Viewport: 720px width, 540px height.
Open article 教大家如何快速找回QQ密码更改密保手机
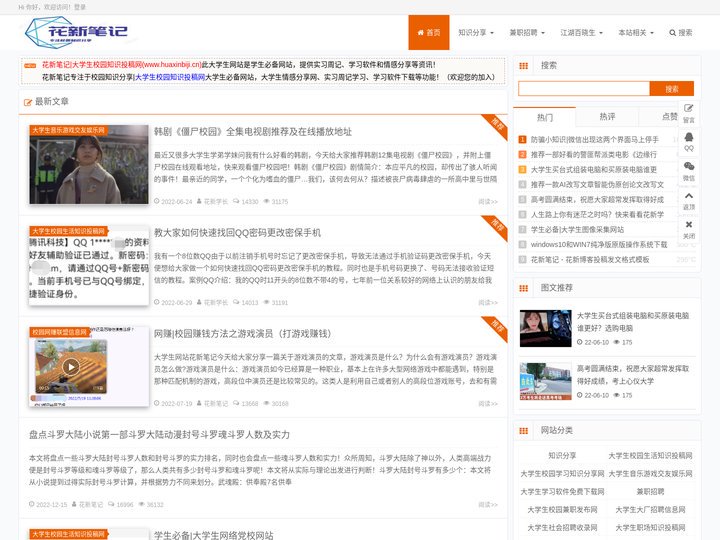237,233
